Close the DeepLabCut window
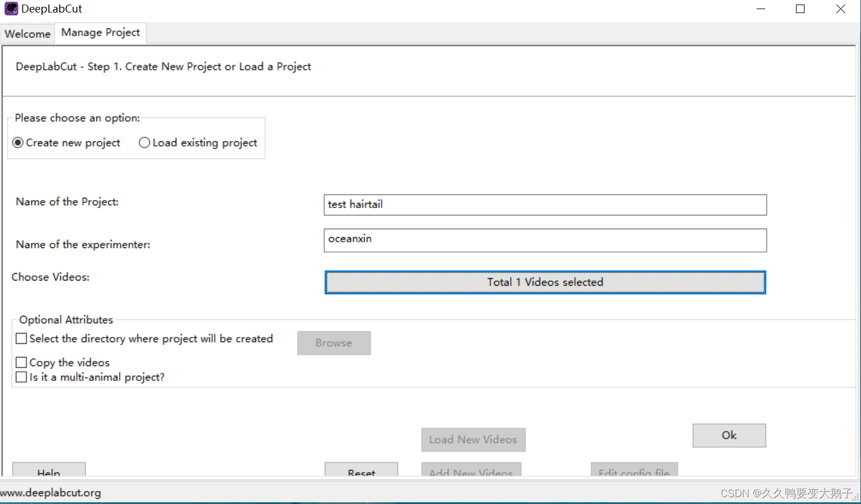The image size is (861, 504). point(840,9)
